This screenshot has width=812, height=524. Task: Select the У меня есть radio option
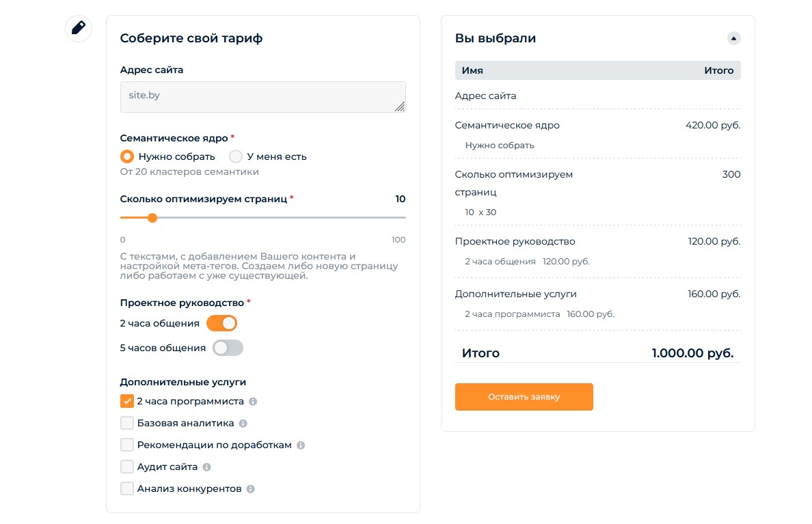coord(236,156)
